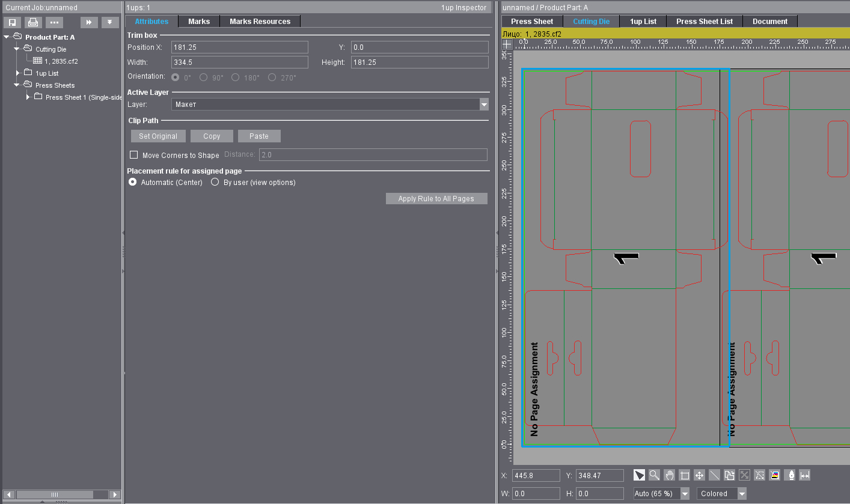Image resolution: width=850 pixels, height=504 pixels.
Task: Select By user (view options) radio button
Action: [215, 183]
